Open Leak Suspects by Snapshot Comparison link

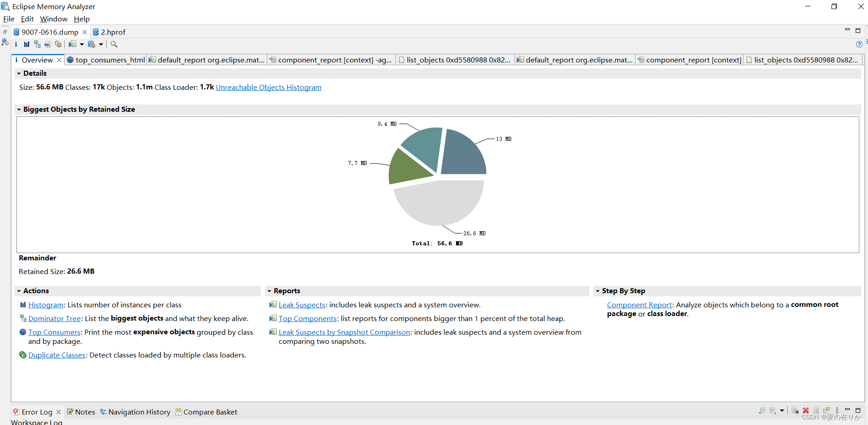[344, 332]
